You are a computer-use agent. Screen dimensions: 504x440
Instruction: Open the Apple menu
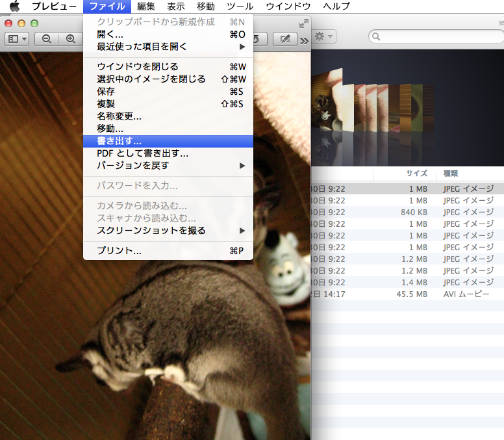14,6
